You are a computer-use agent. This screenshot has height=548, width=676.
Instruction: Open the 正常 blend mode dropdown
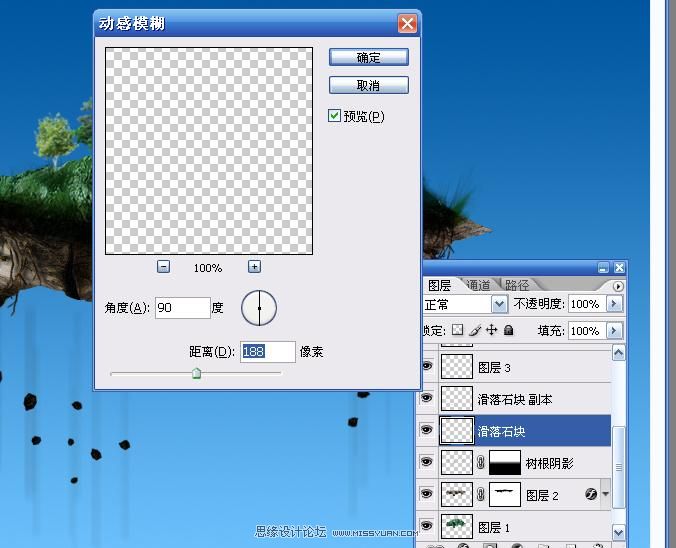pos(499,304)
